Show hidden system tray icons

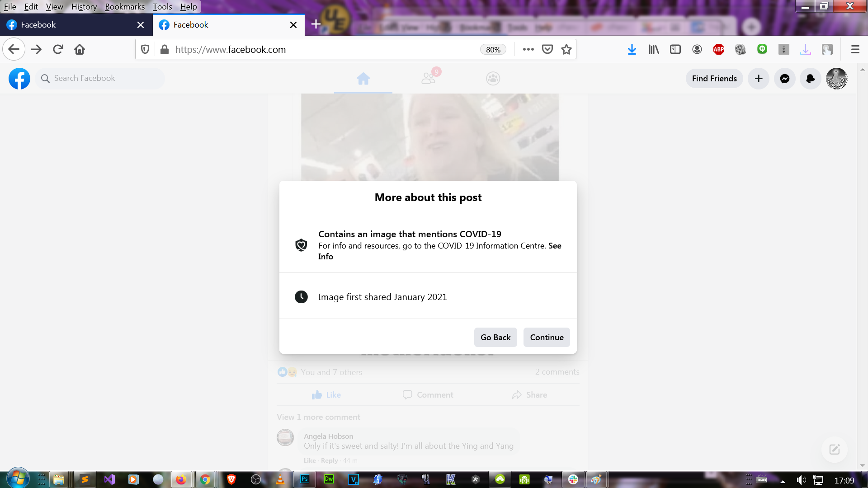click(x=783, y=481)
